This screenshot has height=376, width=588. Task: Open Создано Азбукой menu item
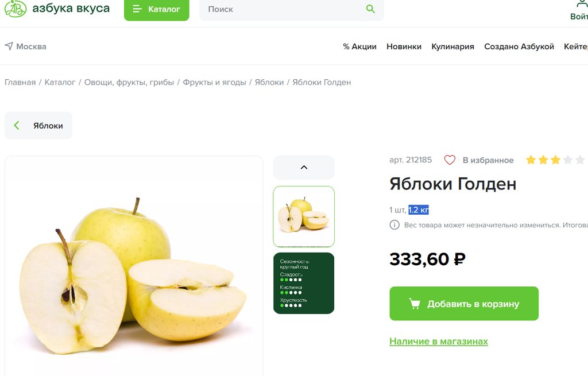click(519, 46)
